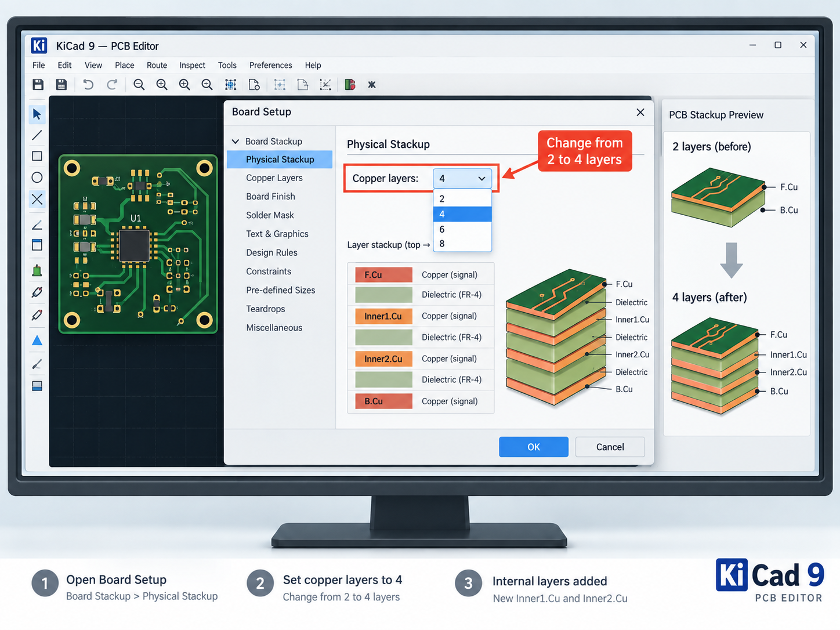
Task: Open the Place menu
Action: (125, 65)
